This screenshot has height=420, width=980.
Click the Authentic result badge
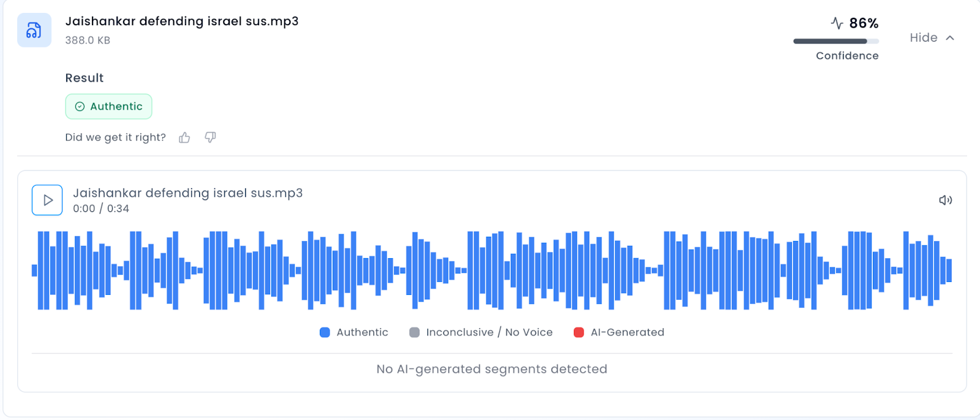[109, 107]
